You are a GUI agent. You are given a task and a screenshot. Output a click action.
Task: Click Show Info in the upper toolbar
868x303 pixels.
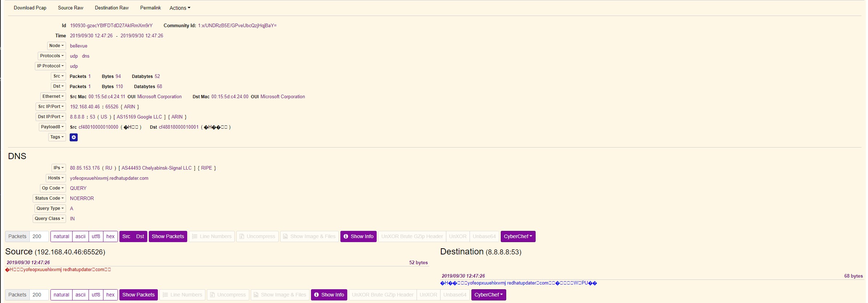tap(358, 236)
